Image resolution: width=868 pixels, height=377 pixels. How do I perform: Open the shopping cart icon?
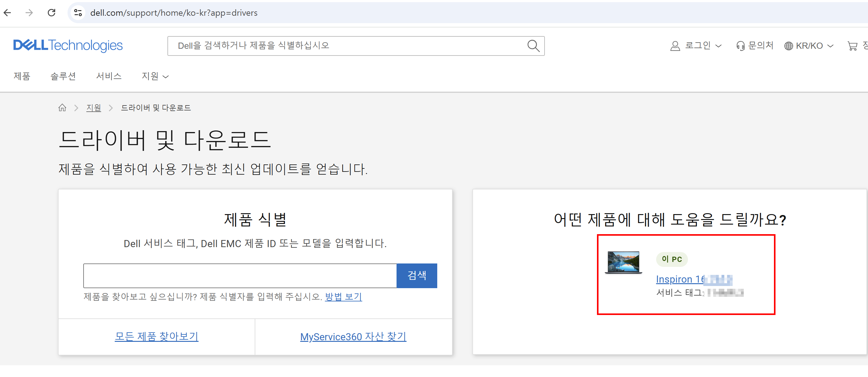coord(852,46)
